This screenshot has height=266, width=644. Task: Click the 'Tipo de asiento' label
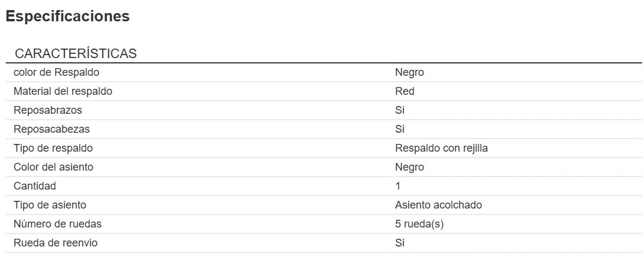pyautogui.click(x=50, y=205)
